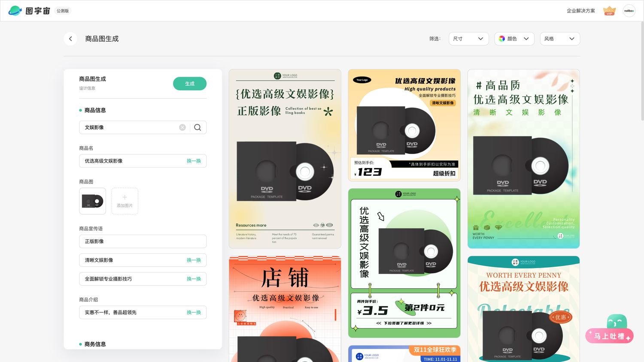Image resolution: width=644 pixels, height=362 pixels.
Task: Focus the 正版影像 slogan field
Action: point(143,241)
